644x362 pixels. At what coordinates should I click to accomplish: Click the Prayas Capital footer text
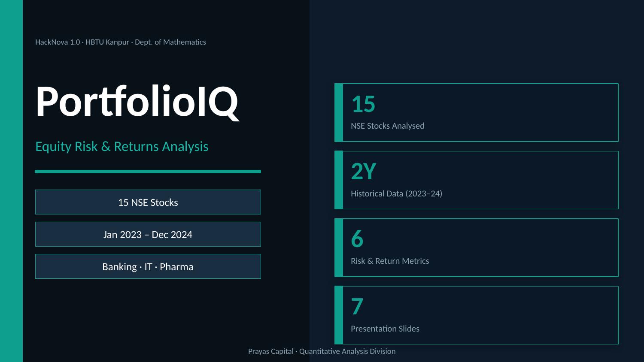[x=322, y=351]
